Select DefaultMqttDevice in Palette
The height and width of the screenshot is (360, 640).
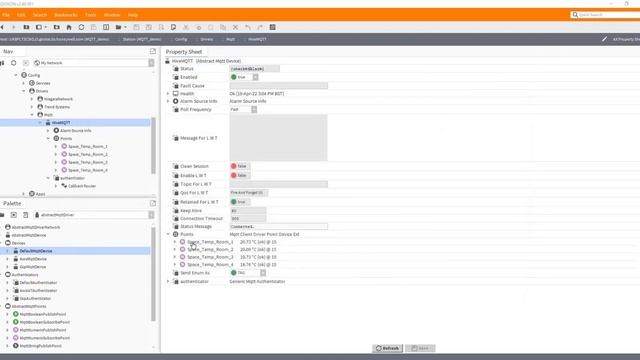36,251
